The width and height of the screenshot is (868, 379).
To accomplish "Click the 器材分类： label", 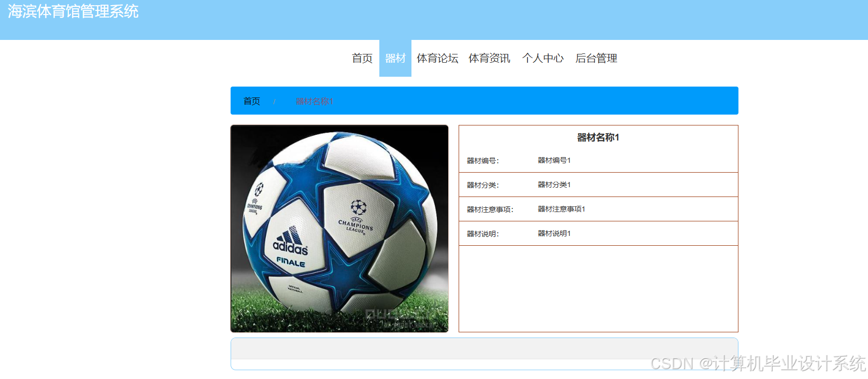I will pos(483,185).
